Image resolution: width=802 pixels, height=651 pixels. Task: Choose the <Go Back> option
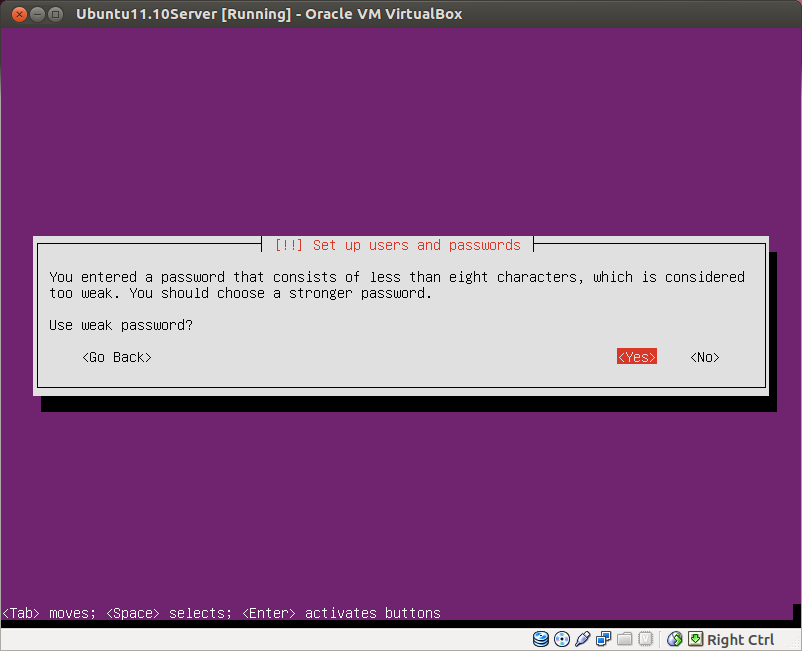tap(116, 356)
